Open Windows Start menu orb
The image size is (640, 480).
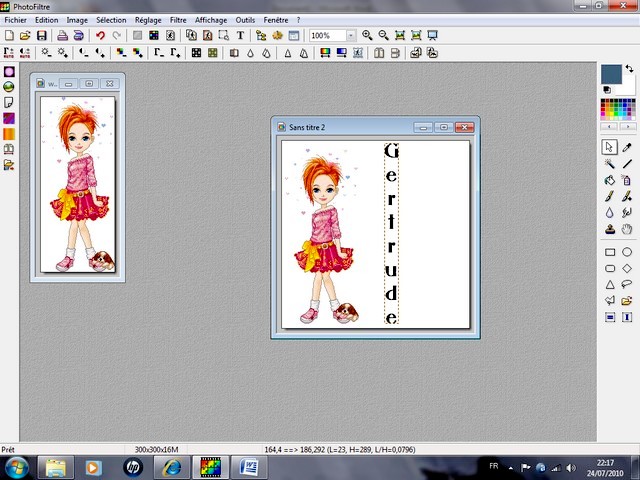coord(16,468)
